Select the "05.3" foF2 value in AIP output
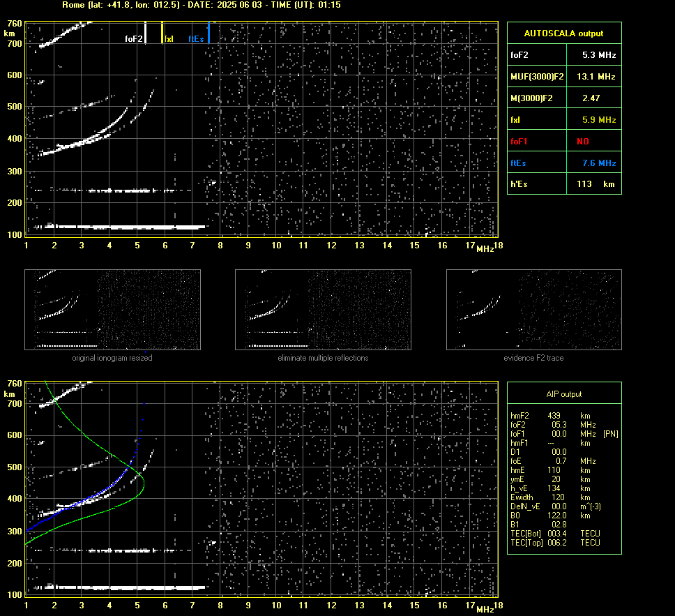The width and height of the screenshot is (675, 616). tap(559, 425)
